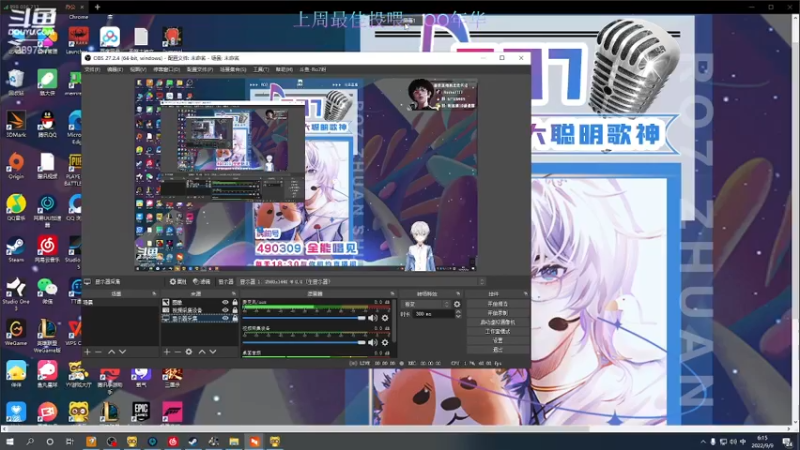Click the Windows Start button

(x=9, y=441)
